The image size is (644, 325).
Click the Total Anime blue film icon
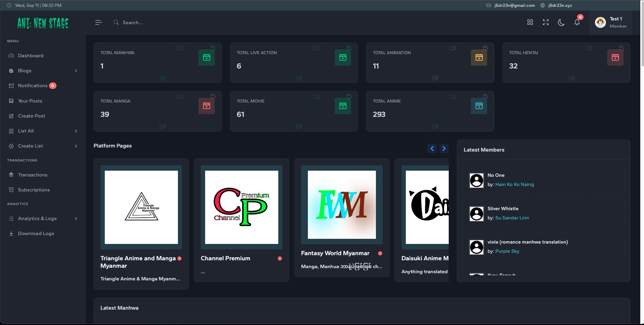pyautogui.click(x=479, y=106)
